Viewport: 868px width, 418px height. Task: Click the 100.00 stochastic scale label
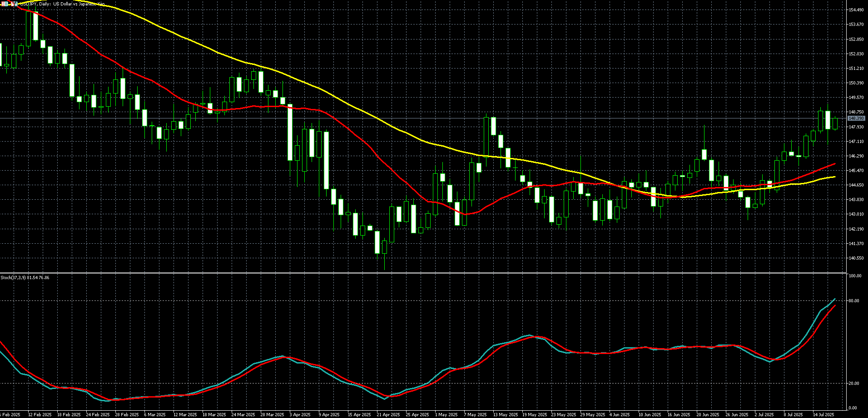pos(854,276)
